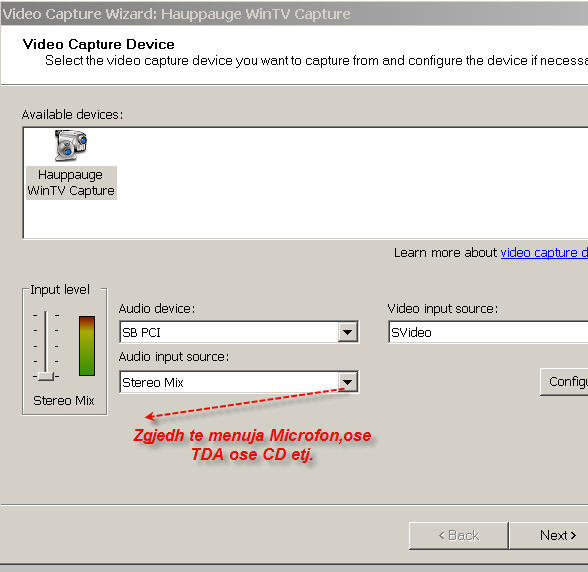Open the video capture devices help link
The height and width of the screenshot is (572, 588).
pyautogui.click(x=544, y=253)
